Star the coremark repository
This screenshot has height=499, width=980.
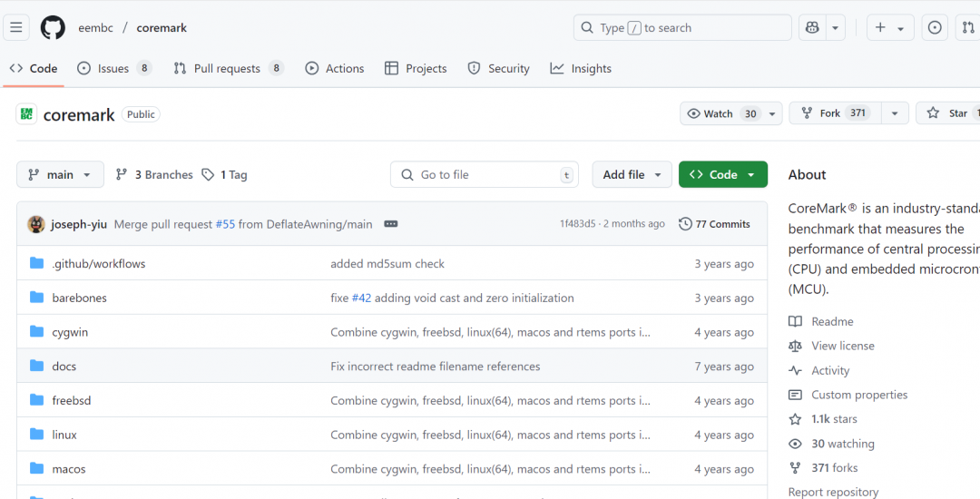(948, 113)
